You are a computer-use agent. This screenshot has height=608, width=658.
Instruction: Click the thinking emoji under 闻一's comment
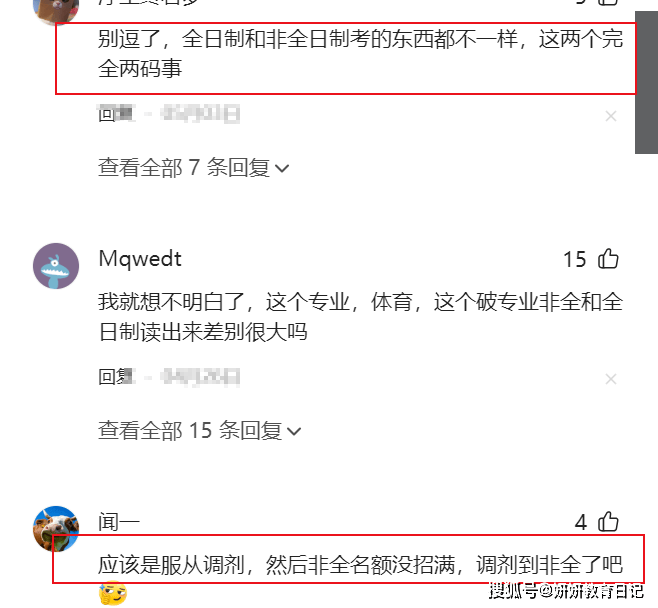coord(113,593)
